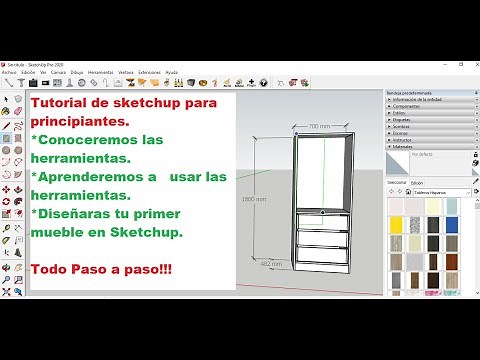Choose the Paint Bucket tool
Image resolution: width=480 pixels, height=360 pixels.
[6, 111]
